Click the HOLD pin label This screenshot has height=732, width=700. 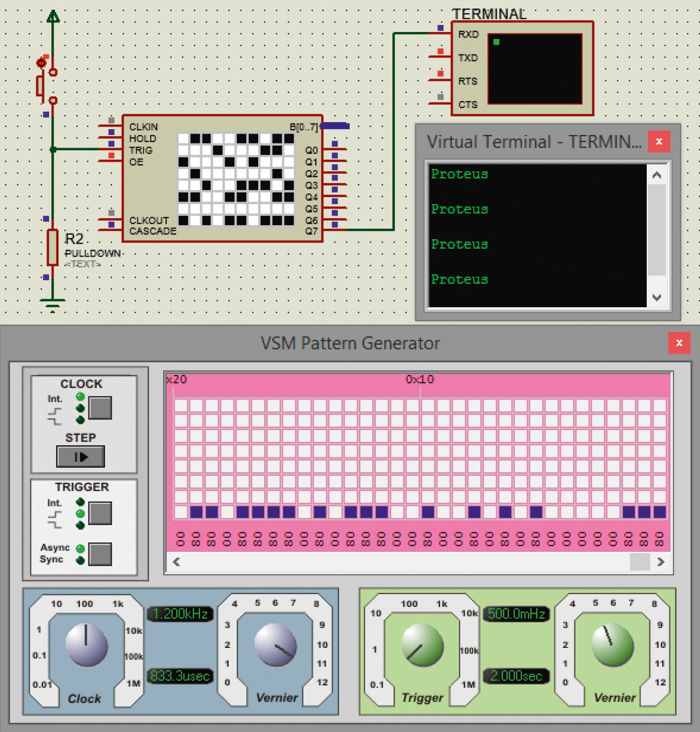coord(143,139)
